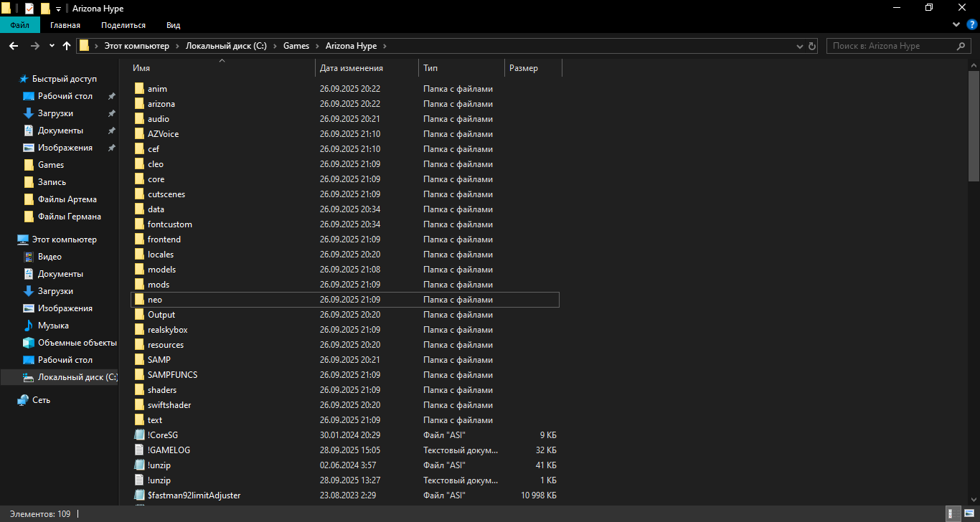Sort by Type column header
Screen dimensions: 980x522
tap(461, 68)
